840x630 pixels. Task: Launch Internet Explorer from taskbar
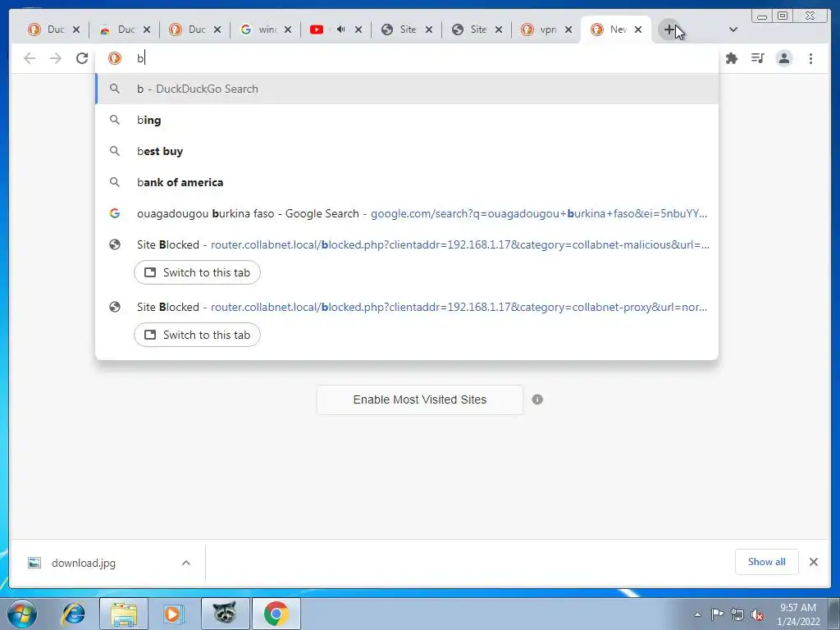[x=73, y=614]
